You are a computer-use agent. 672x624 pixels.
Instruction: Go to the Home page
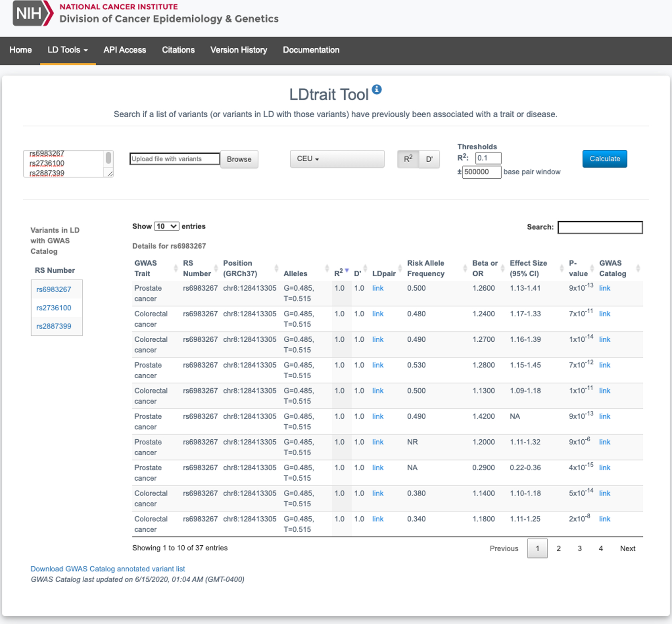pos(20,50)
